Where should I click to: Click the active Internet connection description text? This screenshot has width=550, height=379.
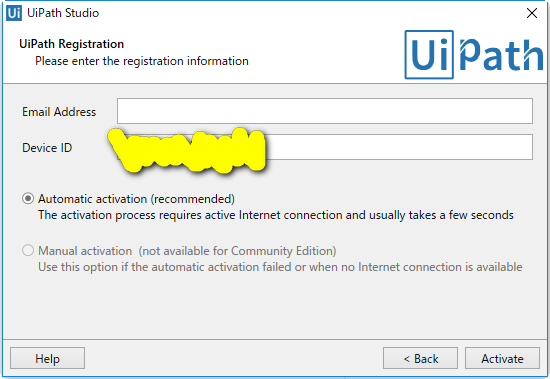tap(276, 215)
